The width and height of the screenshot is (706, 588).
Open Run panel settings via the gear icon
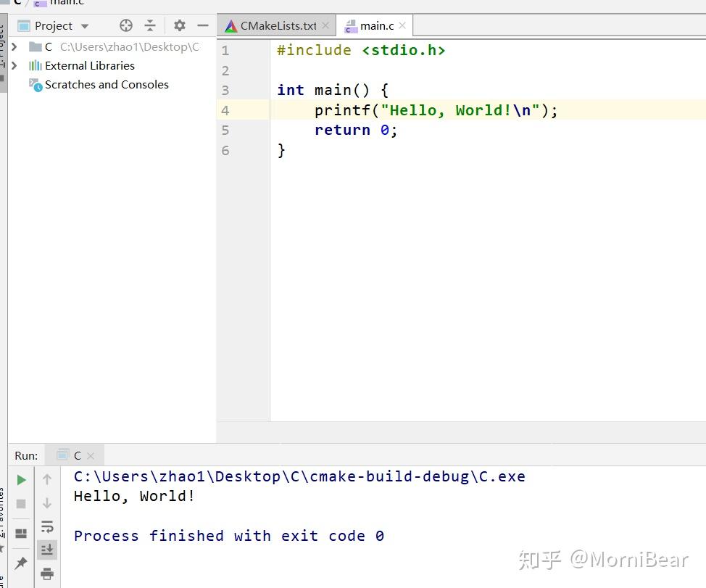[178, 25]
